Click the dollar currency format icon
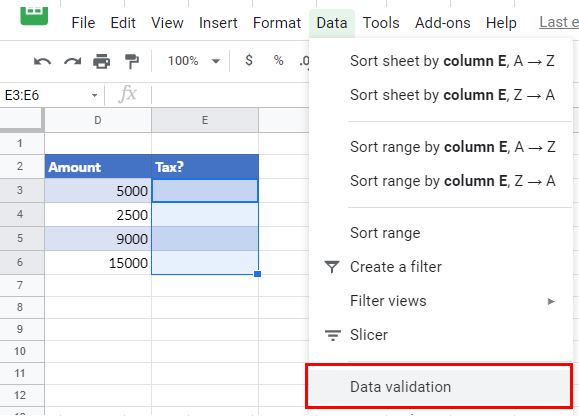This screenshot has width=579, height=416. tap(249, 60)
